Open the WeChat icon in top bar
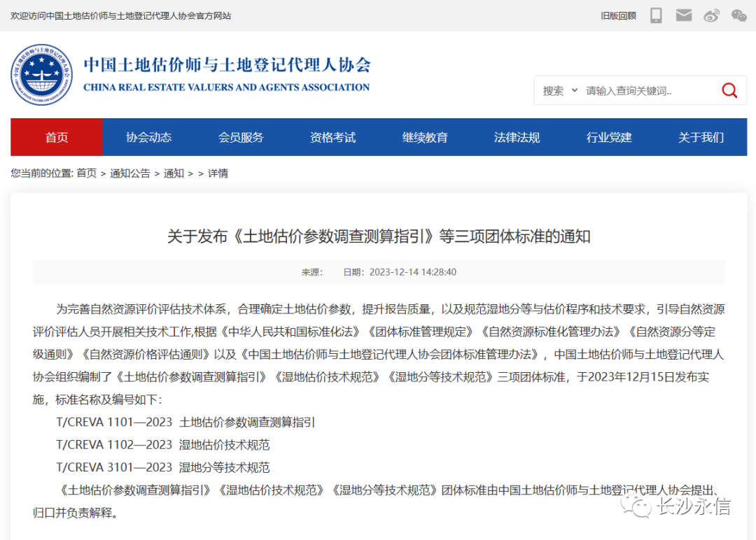This screenshot has height=540, width=756. coord(738,15)
